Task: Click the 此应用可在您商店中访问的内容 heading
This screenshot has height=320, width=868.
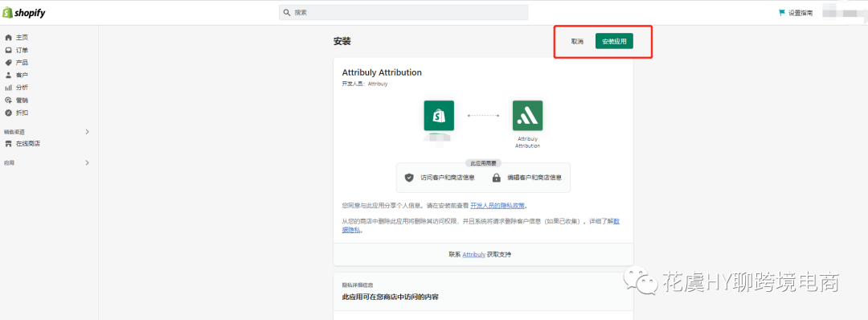Action: 391,297
